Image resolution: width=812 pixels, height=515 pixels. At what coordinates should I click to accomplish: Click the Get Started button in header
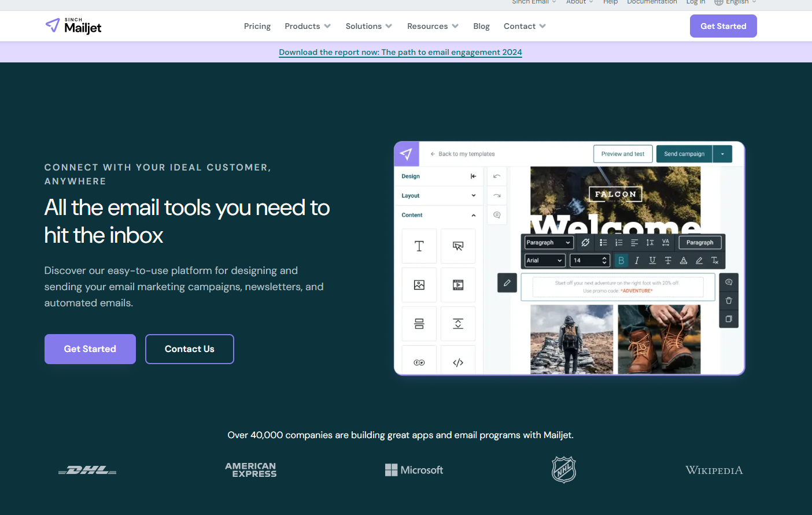click(x=723, y=26)
